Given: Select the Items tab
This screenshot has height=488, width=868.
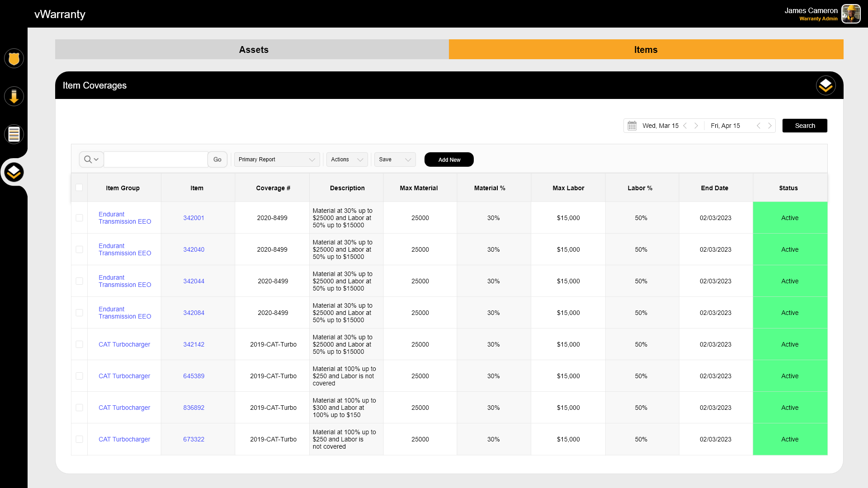Looking at the screenshot, I should pos(646,50).
